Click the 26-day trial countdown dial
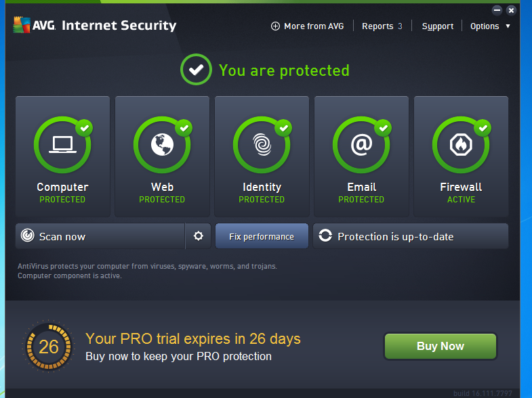The image size is (532, 398). [x=49, y=347]
